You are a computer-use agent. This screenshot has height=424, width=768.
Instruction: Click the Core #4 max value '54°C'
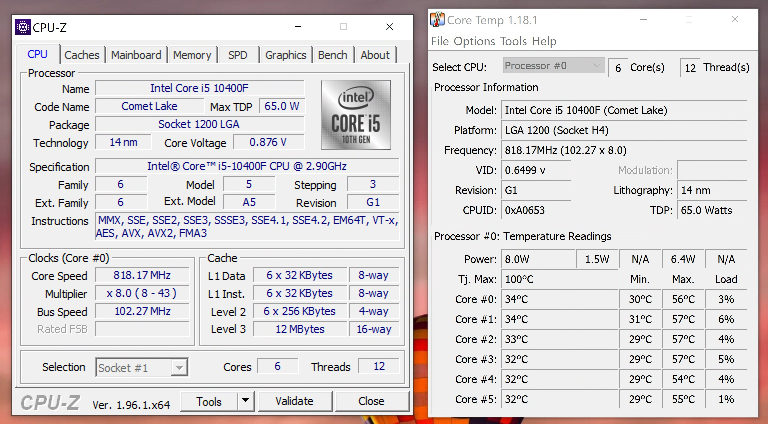[x=683, y=379]
